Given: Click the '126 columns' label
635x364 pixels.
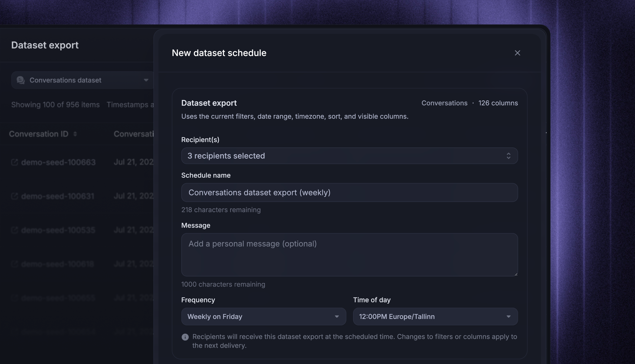Looking at the screenshot, I should pos(498,103).
